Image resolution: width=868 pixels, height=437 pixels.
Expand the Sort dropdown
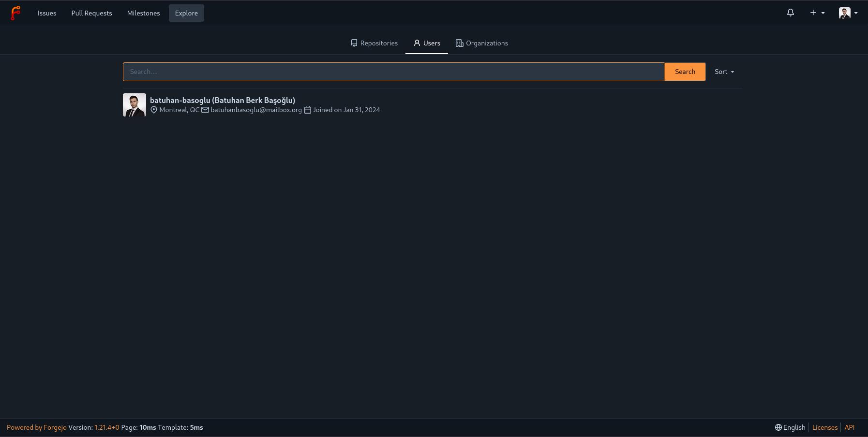point(724,72)
